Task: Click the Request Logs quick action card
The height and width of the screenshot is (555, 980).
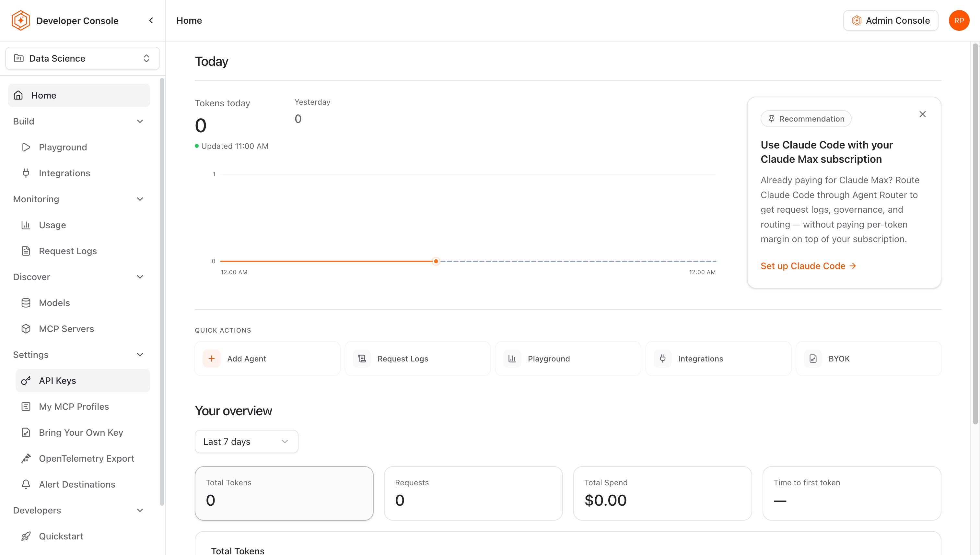Action: click(418, 359)
